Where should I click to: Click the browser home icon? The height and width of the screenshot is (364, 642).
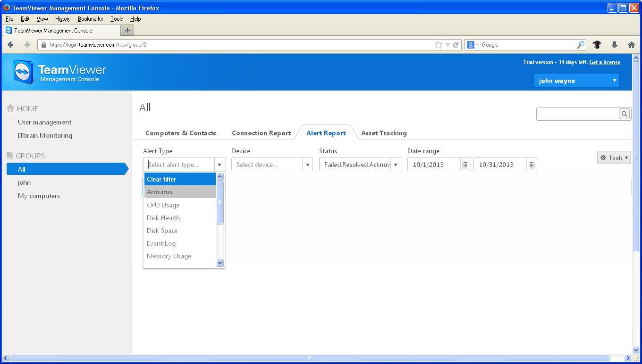(632, 45)
